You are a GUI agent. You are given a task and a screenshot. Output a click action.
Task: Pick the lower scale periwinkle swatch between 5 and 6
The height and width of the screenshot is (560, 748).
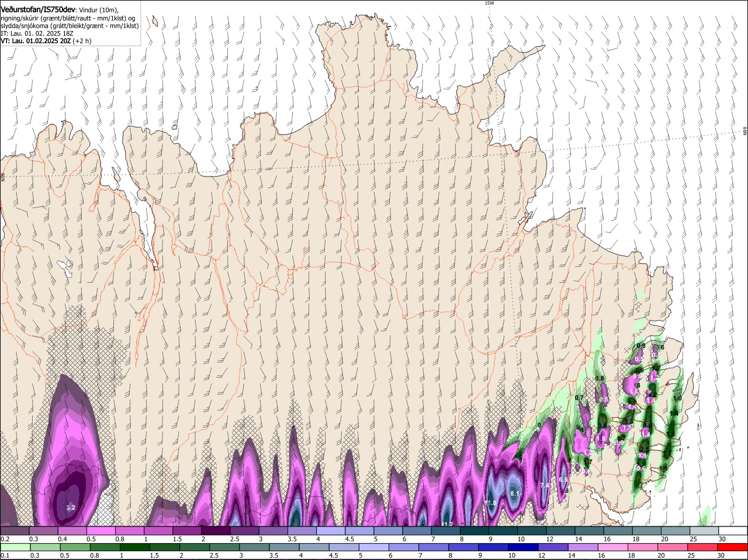click(x=375, y=548)
